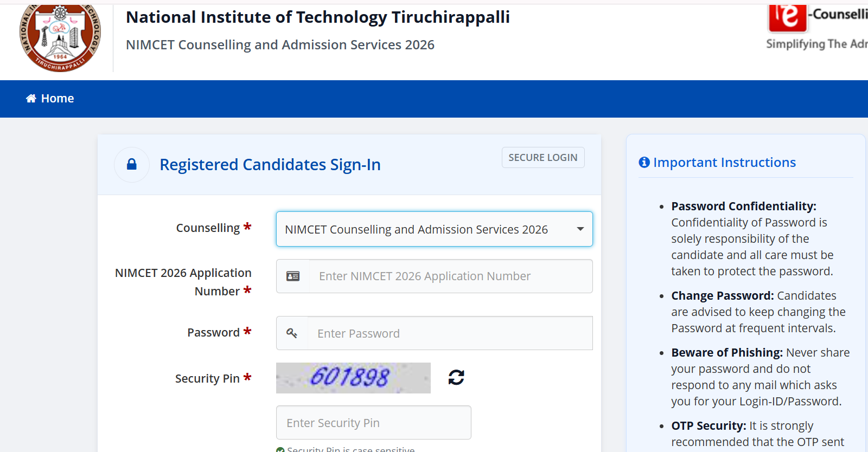Click the padlock icon beside Sign-In heading
The height and width of the screenshot is (452, 868).
[132, 164]
